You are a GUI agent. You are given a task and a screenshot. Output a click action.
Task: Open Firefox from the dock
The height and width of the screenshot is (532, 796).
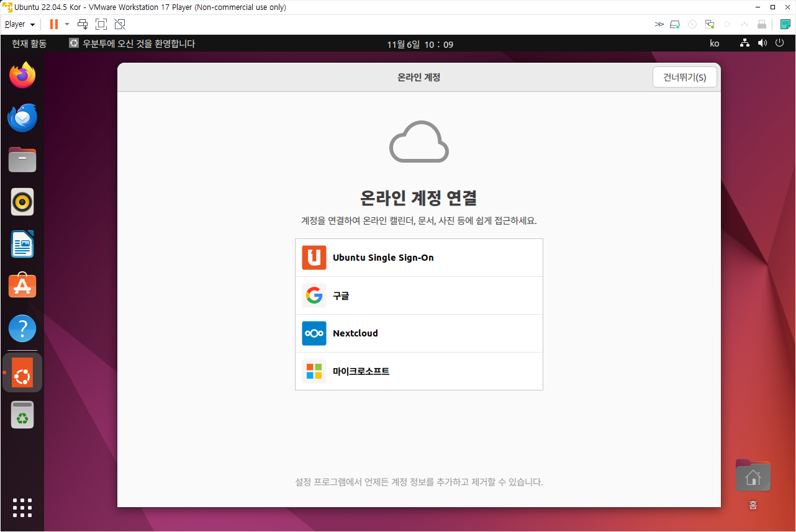click(22, 75)
